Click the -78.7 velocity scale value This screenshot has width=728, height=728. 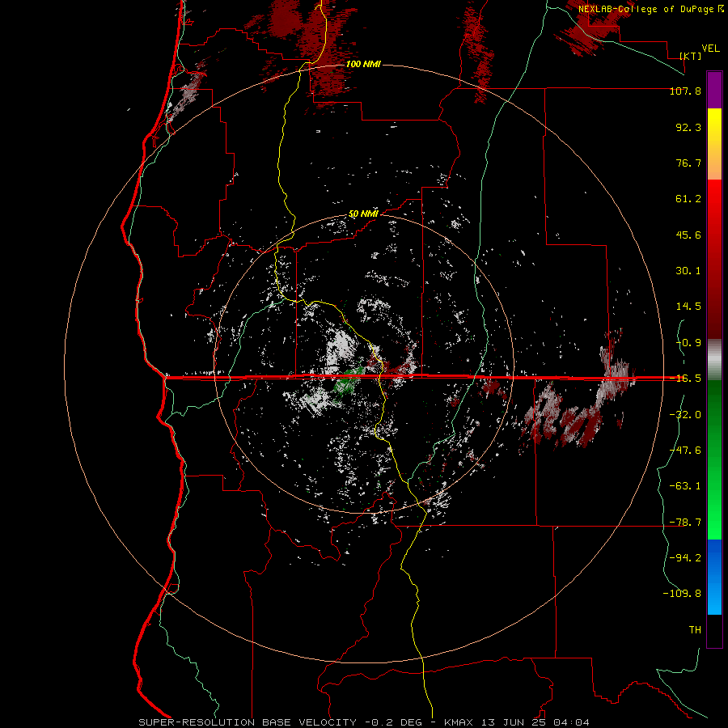[685, 523]
